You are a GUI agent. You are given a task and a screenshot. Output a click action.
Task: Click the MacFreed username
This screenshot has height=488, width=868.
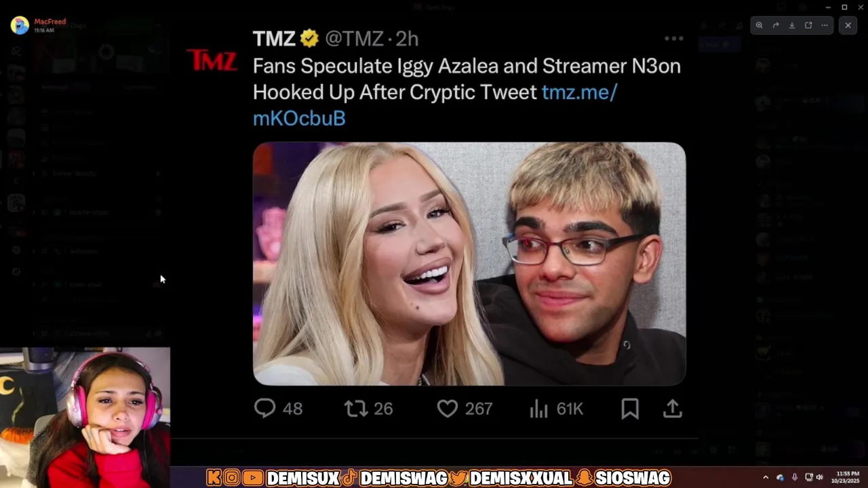50,22
